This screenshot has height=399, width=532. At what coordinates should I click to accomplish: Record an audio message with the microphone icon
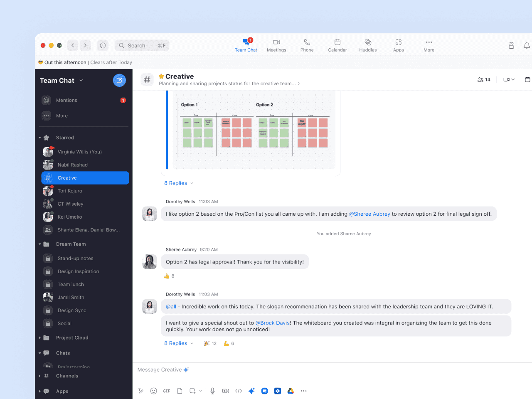point(212,391)
